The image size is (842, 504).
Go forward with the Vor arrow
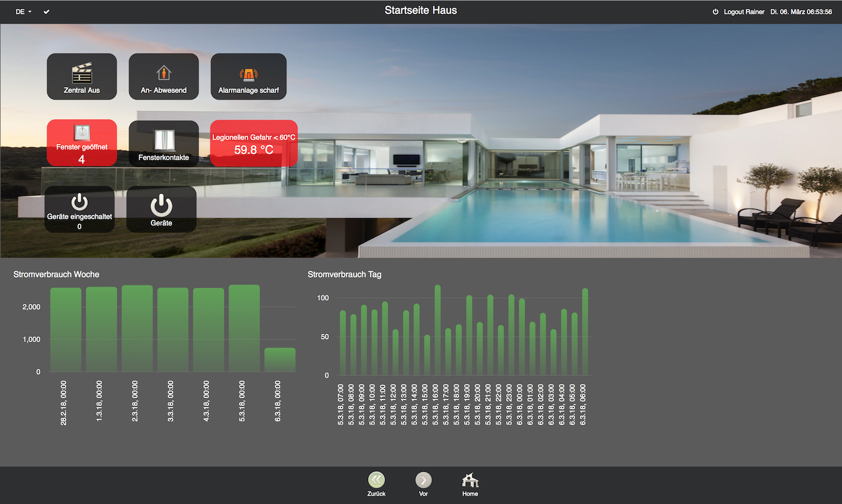(423, 481)
